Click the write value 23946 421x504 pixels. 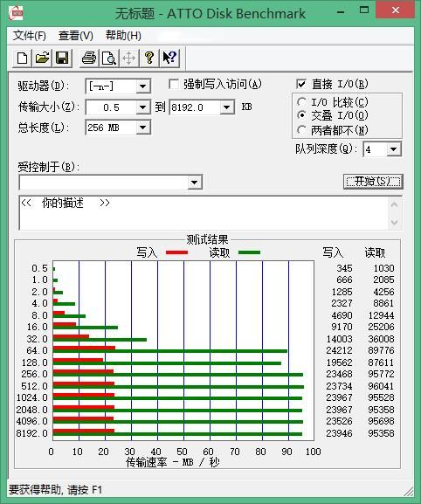point(340,433)
